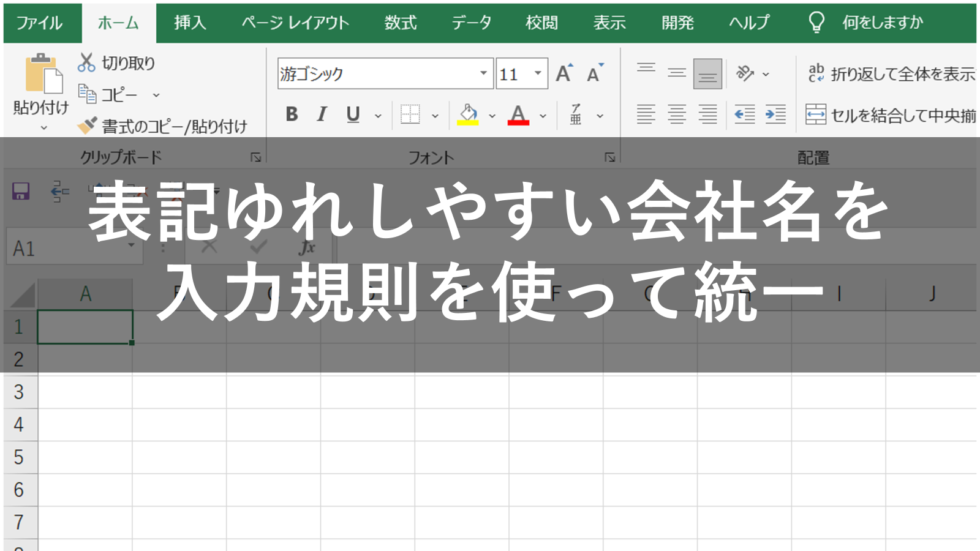
Task: Click Wrap Text (折り返して全体を表示)
Action: click(891, 74)
